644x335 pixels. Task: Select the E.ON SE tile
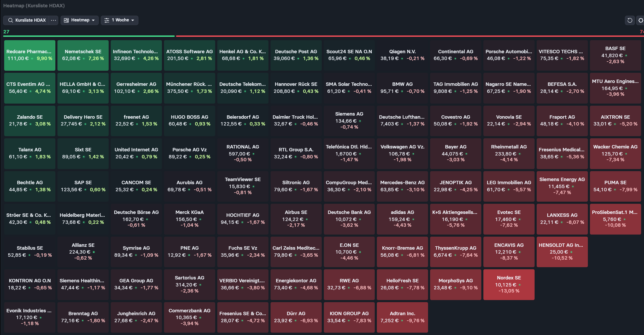pyautogui.click(x=349, y=252)
